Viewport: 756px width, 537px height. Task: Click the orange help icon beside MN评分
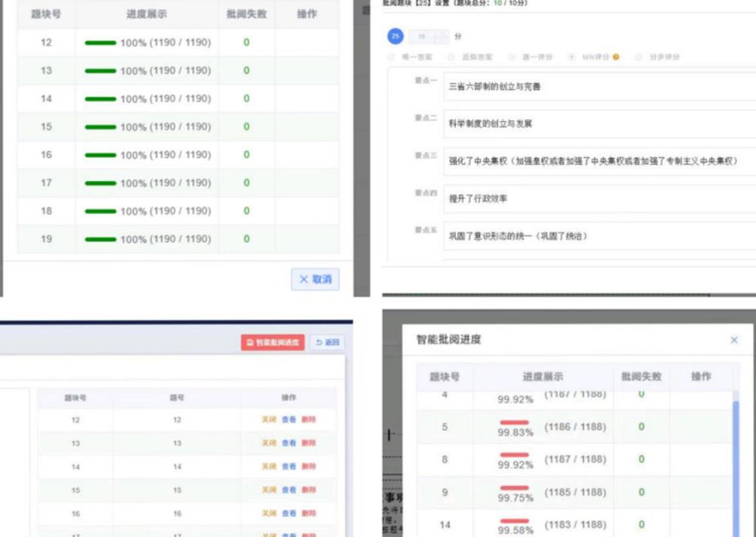[x=616, y=57]
